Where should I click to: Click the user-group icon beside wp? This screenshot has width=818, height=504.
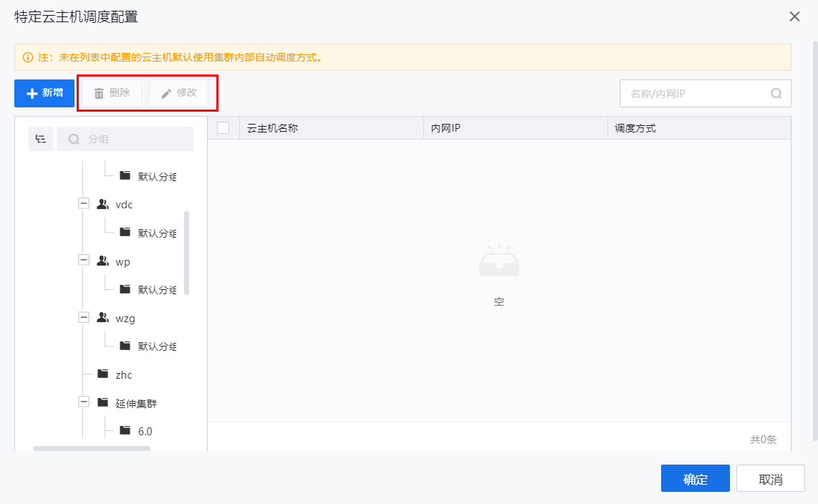102,261
